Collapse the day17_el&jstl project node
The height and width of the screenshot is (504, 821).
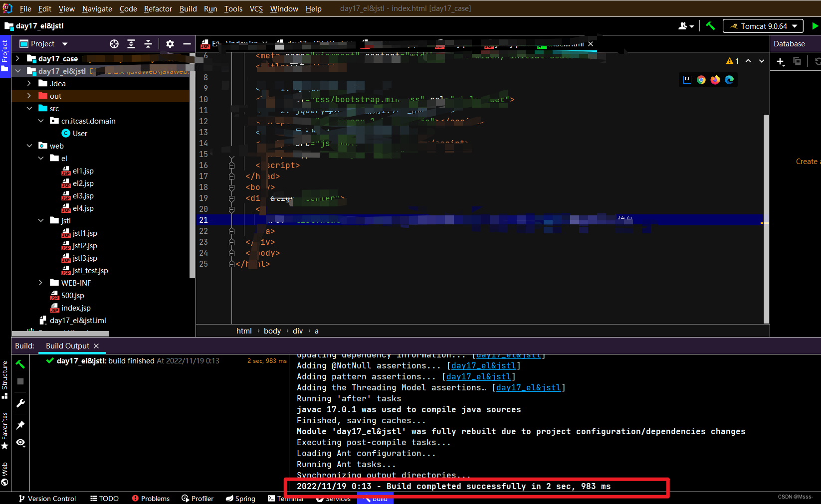click(18, 71)
